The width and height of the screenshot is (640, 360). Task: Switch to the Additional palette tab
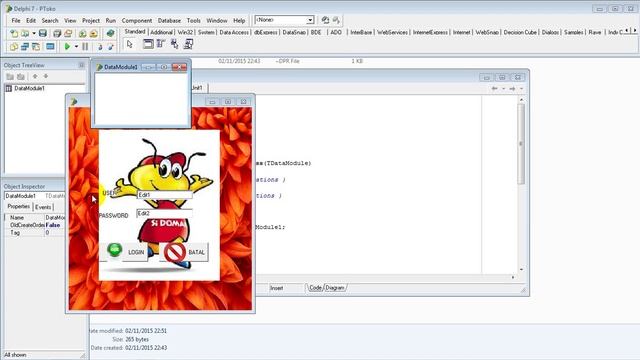click(x=161, y=32)
